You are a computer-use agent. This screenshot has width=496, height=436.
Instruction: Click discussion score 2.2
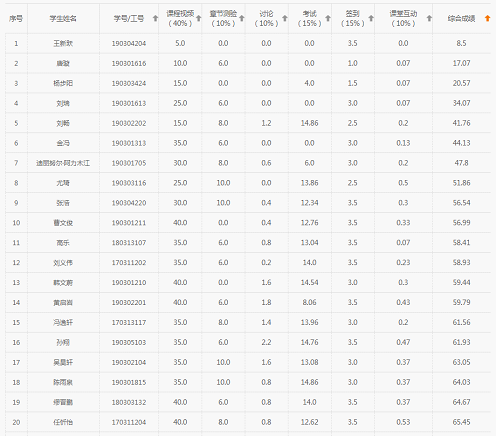tap(266, 342)
